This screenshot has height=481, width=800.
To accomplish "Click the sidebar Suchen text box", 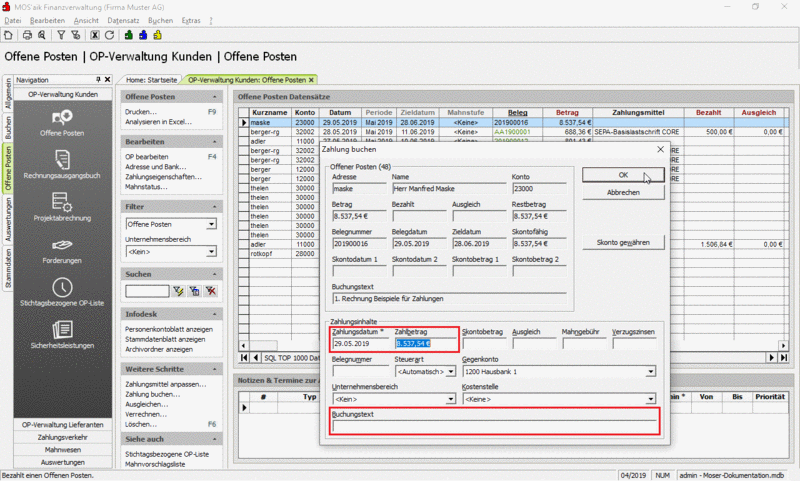I will pyautogui.click(x=147, y=291).
